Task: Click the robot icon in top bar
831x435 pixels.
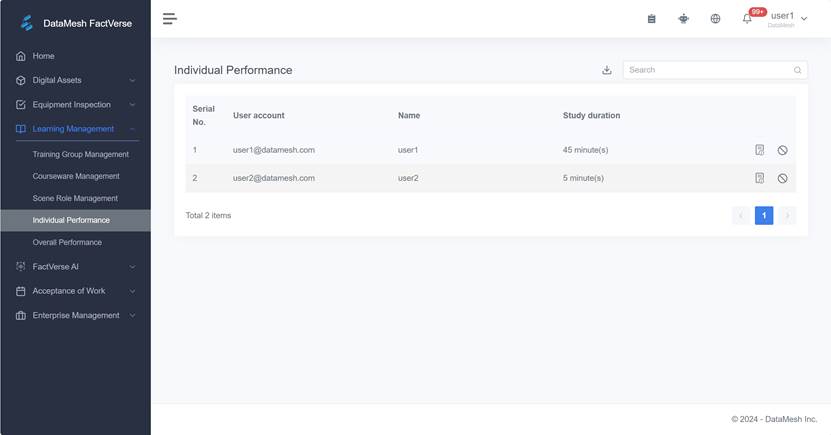Action: pyautogui.click(x=683, y=18)
